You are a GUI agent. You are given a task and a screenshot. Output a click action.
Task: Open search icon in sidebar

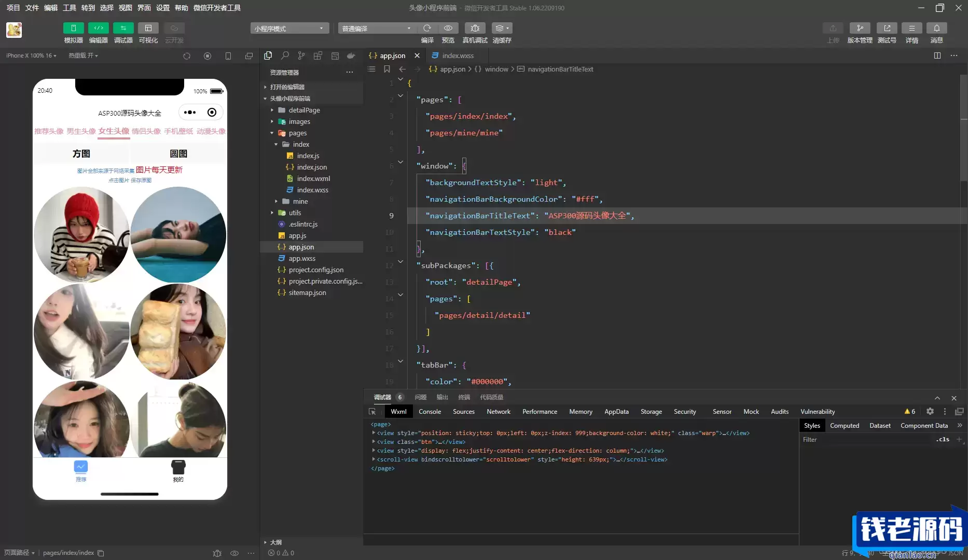[x=285, y=55]
